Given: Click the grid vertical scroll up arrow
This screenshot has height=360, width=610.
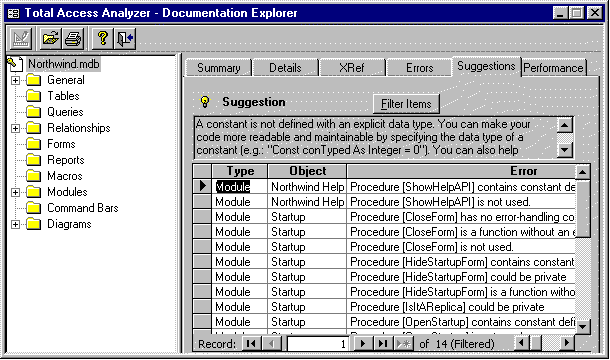Looking at the screenshot, I should tap(582, 172).
